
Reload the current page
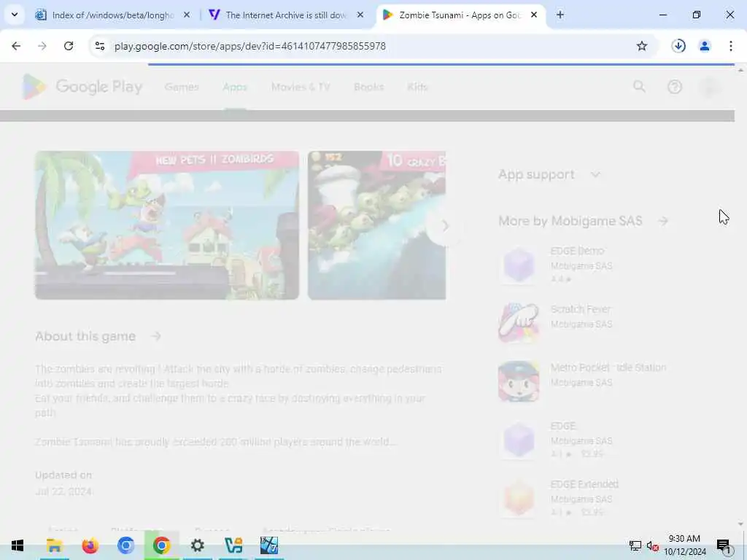click(x=69, y=46)
